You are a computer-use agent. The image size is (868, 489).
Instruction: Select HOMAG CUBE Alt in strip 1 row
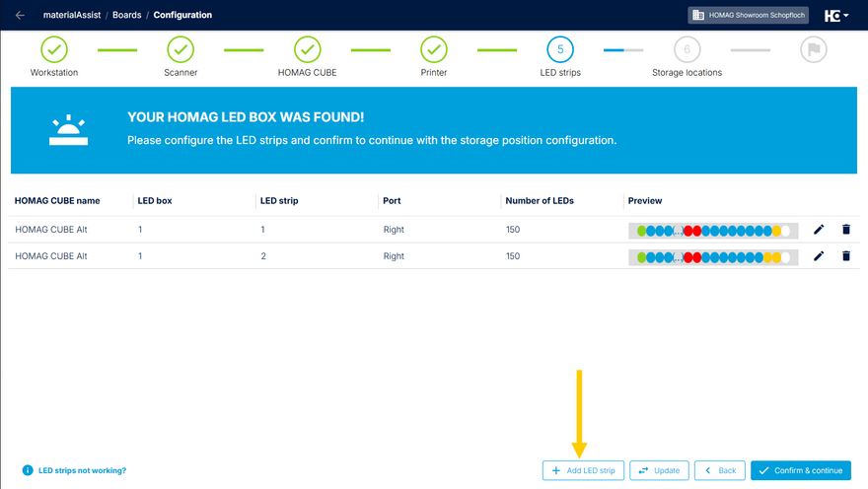(51, 230)
